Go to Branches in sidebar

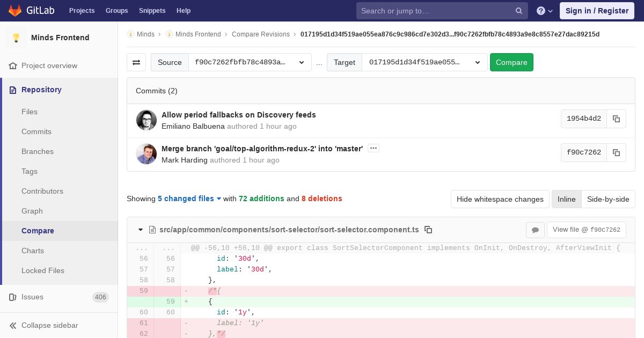coord(38,151)
